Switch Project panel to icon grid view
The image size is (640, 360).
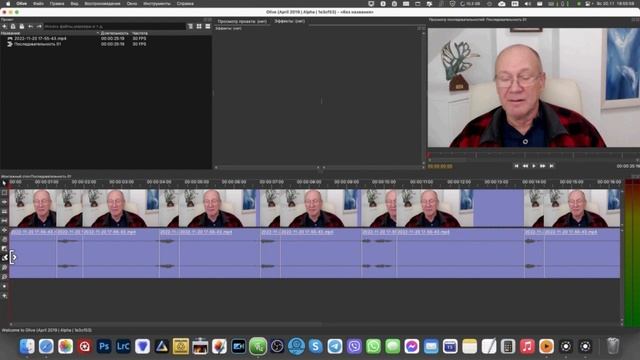click(199, 26)
